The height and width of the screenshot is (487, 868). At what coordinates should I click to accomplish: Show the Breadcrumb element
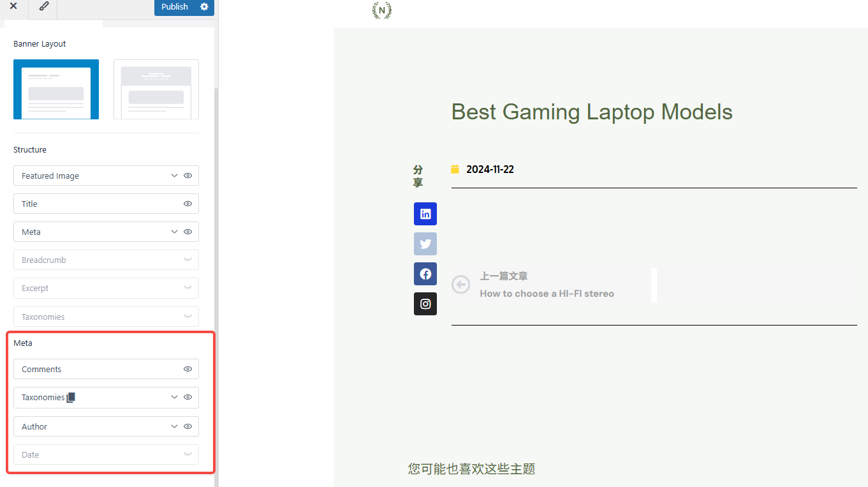coord(188,260)
